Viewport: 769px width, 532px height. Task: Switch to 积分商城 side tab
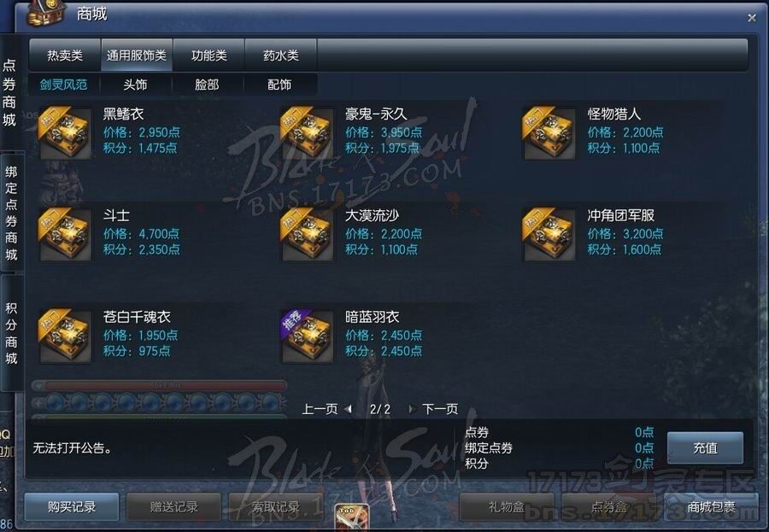pos(11,333)
